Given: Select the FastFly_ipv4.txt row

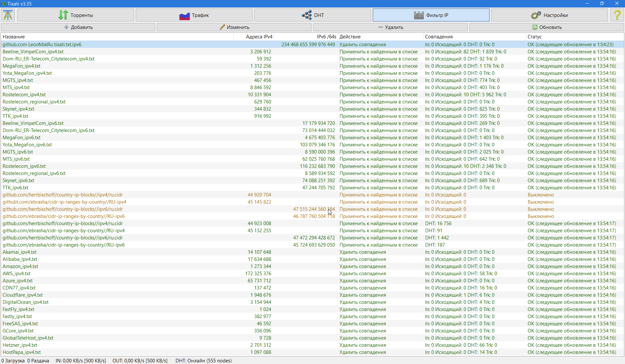Looking at the screenshot, I should point(312,309).
